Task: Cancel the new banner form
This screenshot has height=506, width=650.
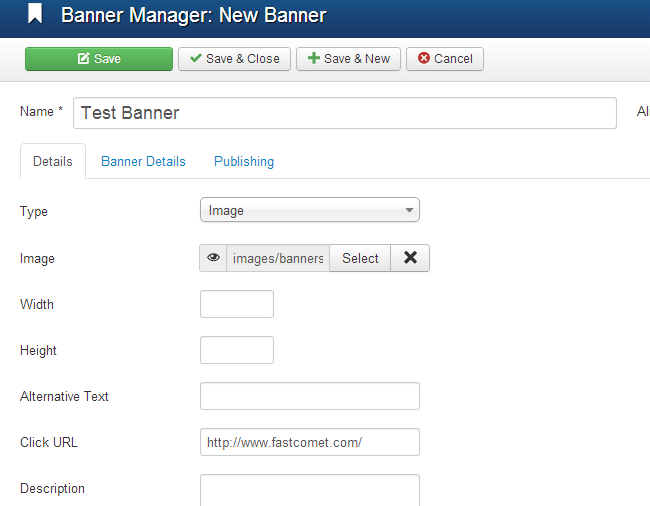Action: pos(445,59)
